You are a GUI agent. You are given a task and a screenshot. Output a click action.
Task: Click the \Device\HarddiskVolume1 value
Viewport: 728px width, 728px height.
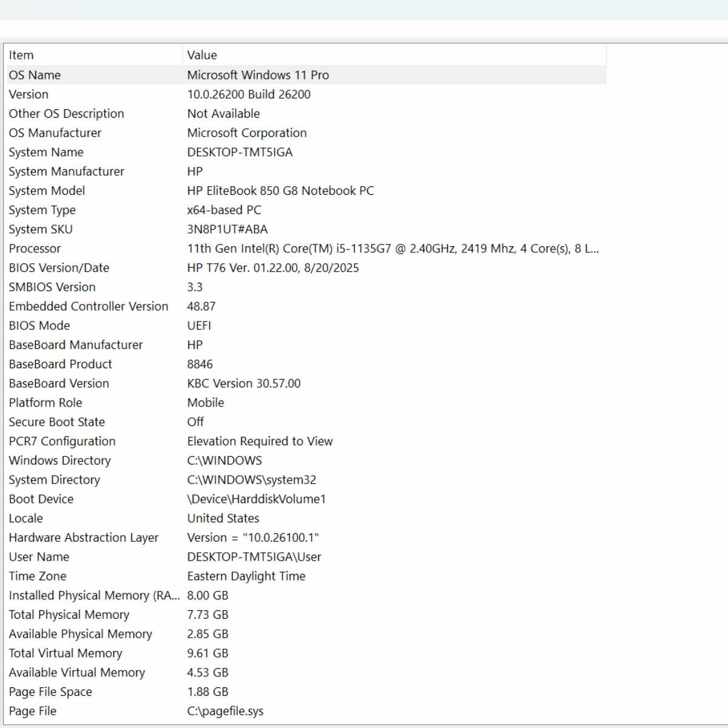pos(257,499)
